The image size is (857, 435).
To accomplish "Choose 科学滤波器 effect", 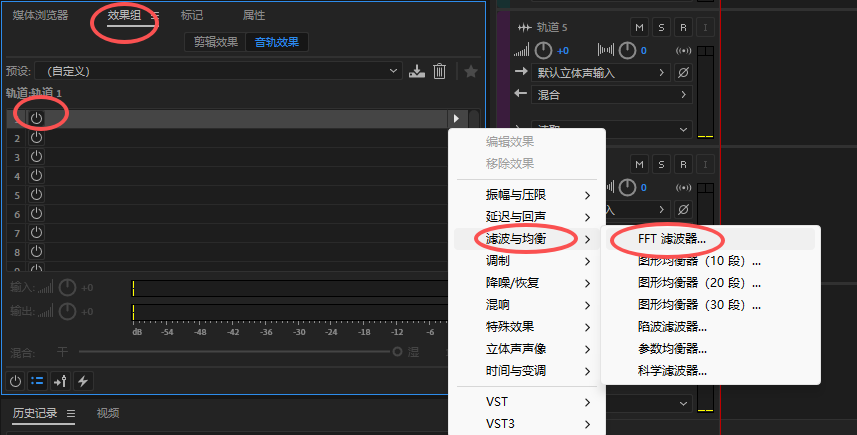I will click(x=711, y=371).
